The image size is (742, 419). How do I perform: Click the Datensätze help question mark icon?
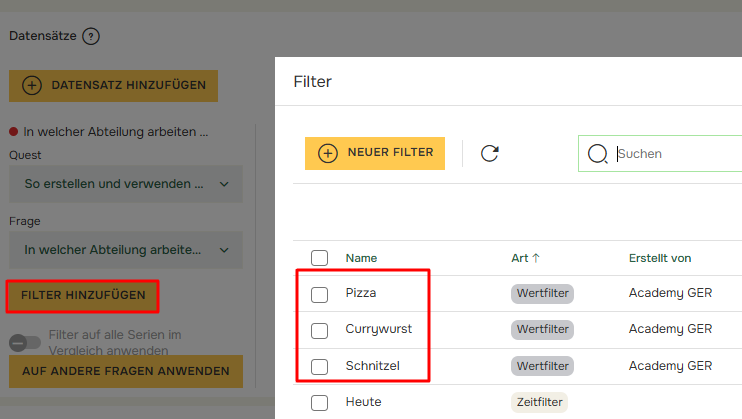[91, 36]
